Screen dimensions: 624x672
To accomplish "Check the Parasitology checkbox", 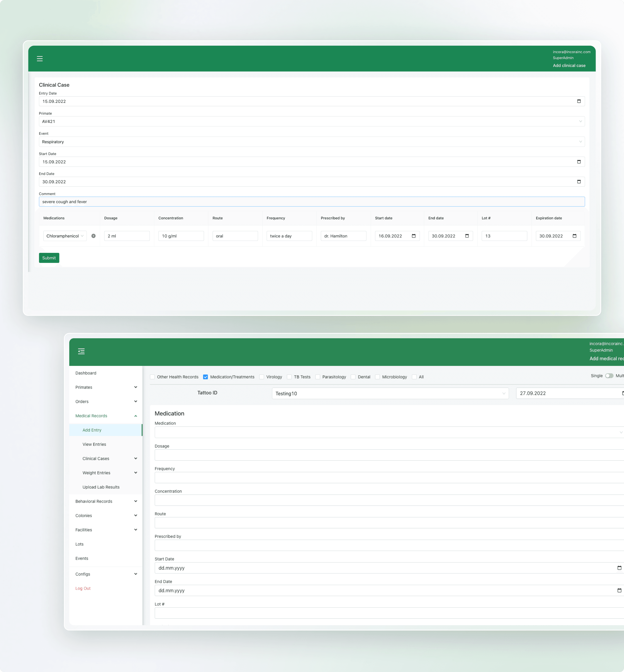I will tap(318, 377).
